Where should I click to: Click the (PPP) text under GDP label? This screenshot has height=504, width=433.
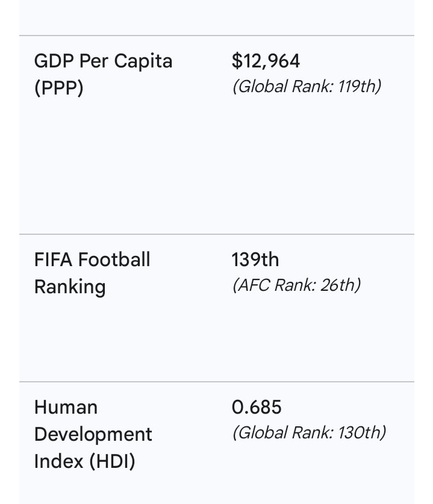point(59,88)
